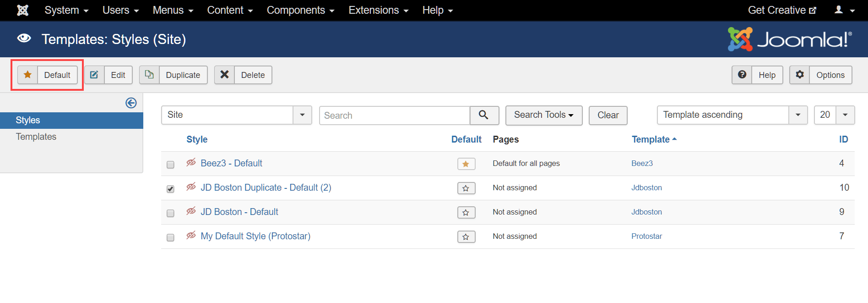868x303 pixels.
Task: Select the Styles sidebar tab
Action: 71,120
